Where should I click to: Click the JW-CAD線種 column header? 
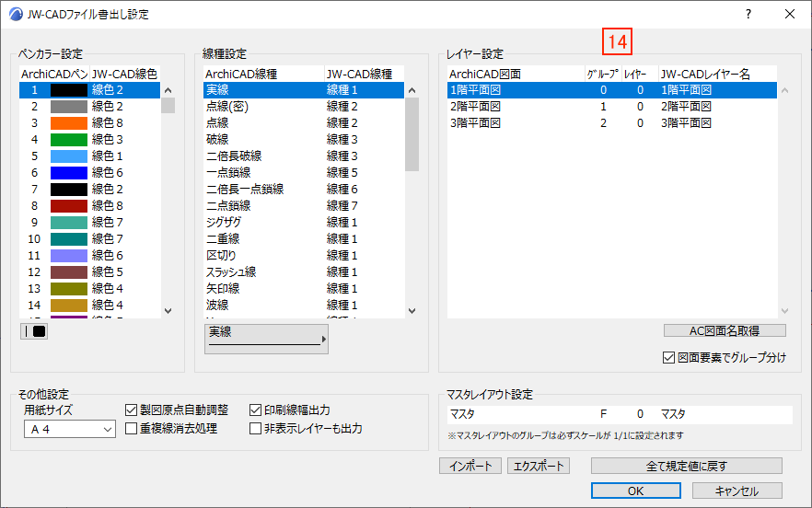364,74
